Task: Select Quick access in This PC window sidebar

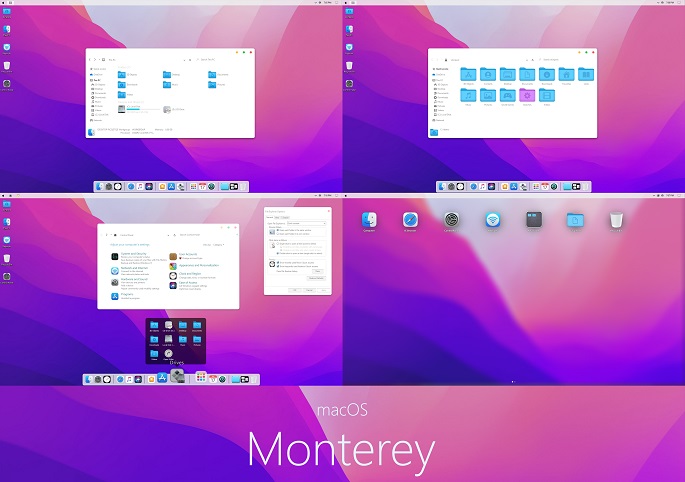Action: pyautogui.click(x=98, y=69)
